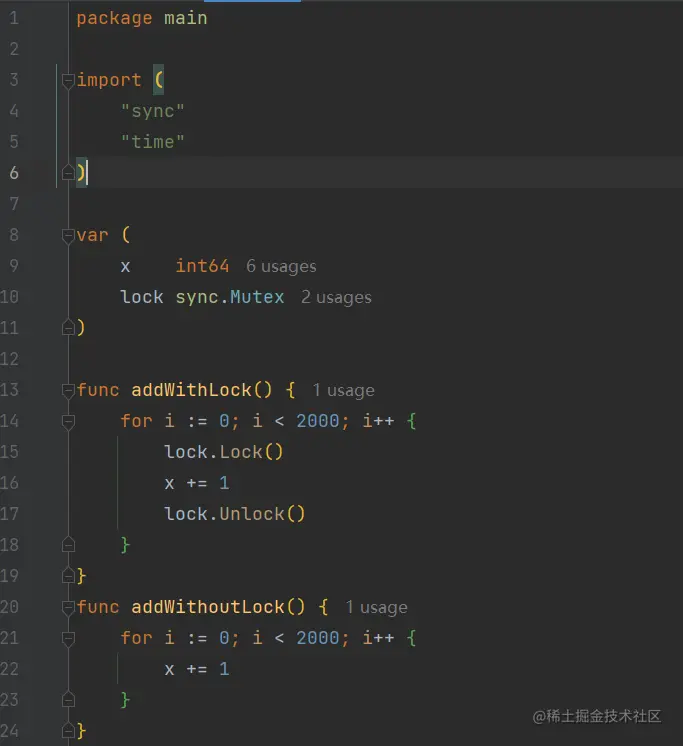
Task: Collapse the import block fold marker
Action: coord(68,80)
